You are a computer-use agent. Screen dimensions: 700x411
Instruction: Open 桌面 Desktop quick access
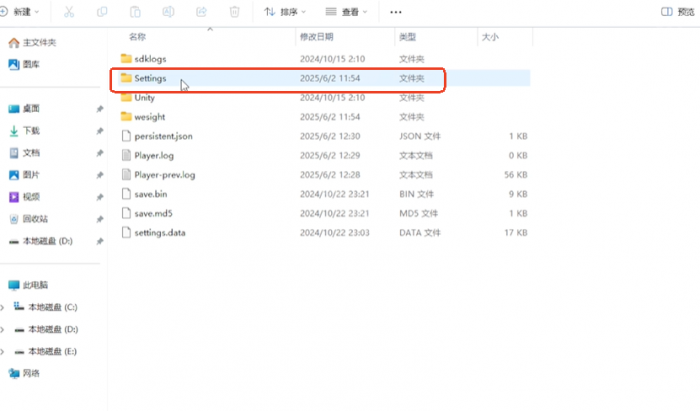[25, 108]
